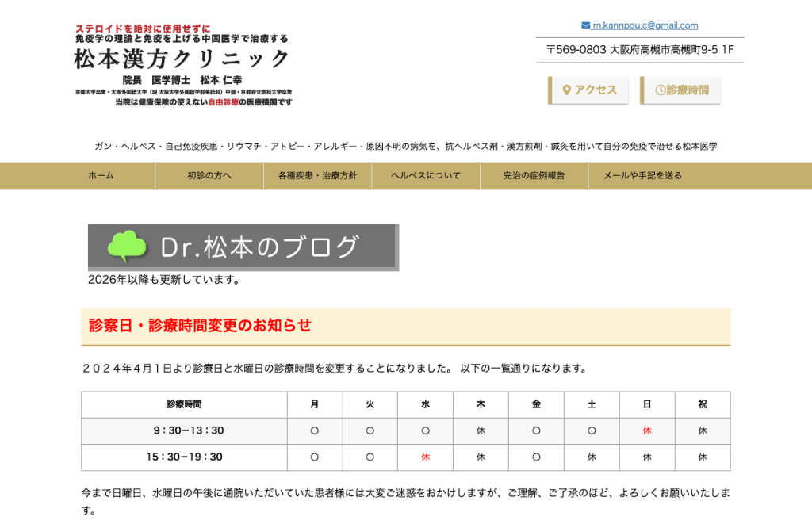This screenshot has width=812, height=528.
Task: Click the red ステロイドを絶対に使用せずに tagline
Action: 143,29
